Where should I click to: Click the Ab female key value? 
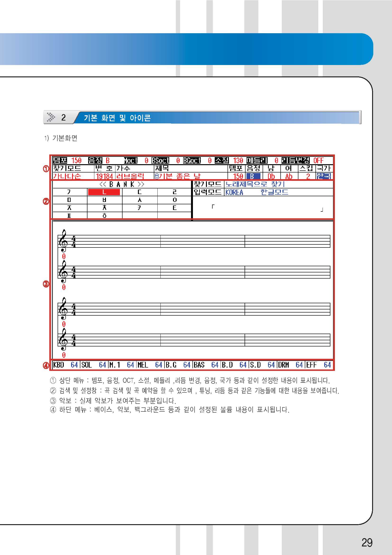tap(289, 176)
